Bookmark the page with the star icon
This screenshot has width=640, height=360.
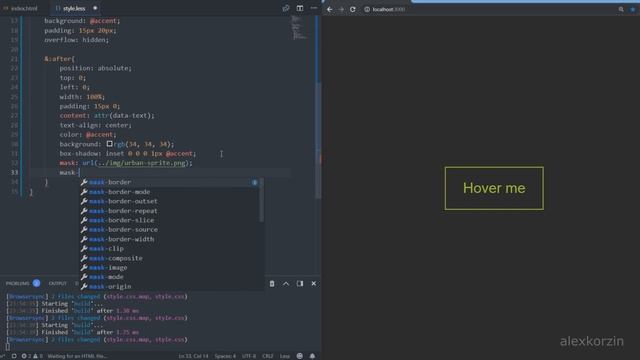click(x=632, y=9)
